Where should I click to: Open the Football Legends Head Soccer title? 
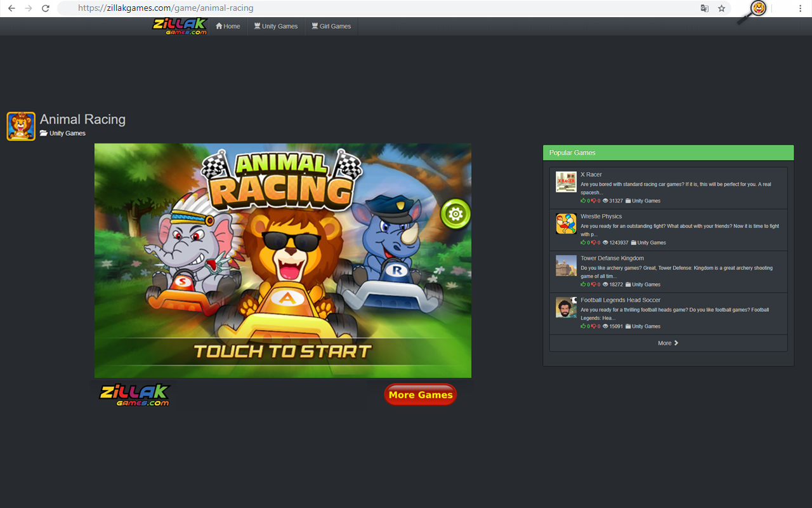620,300
